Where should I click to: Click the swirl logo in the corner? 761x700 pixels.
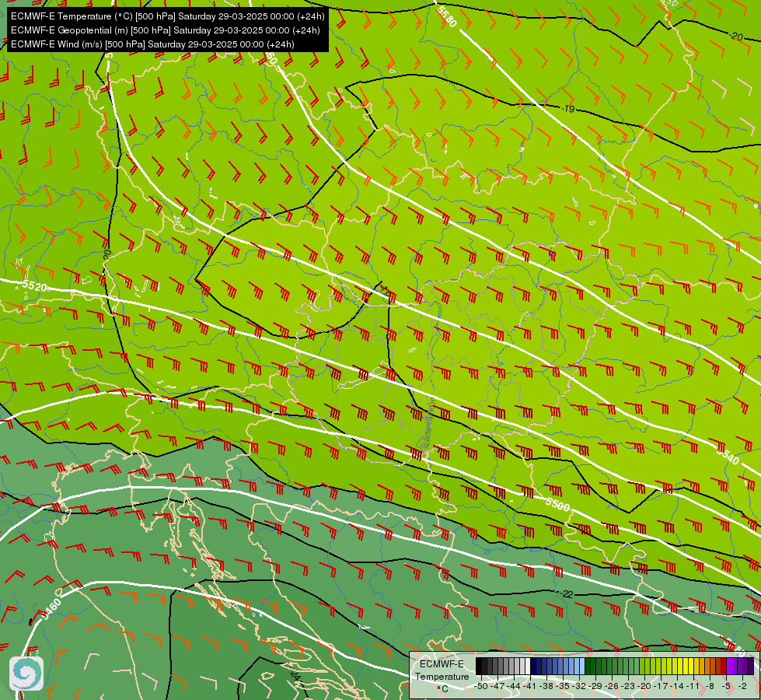[x=26, y=674]
